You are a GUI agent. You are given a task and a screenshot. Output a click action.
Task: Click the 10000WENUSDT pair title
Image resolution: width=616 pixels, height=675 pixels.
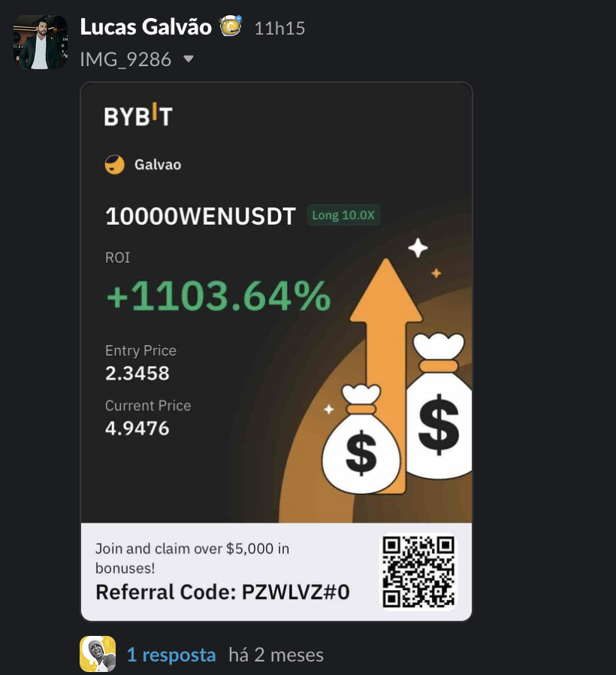(201, 216)
